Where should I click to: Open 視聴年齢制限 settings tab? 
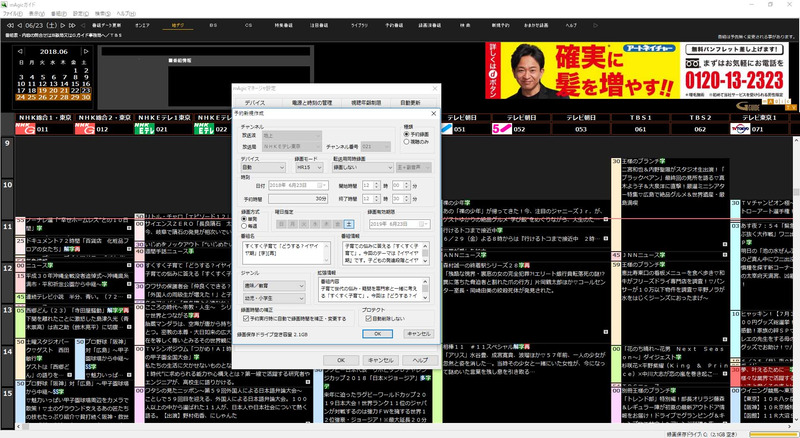(x=366, y=103)
